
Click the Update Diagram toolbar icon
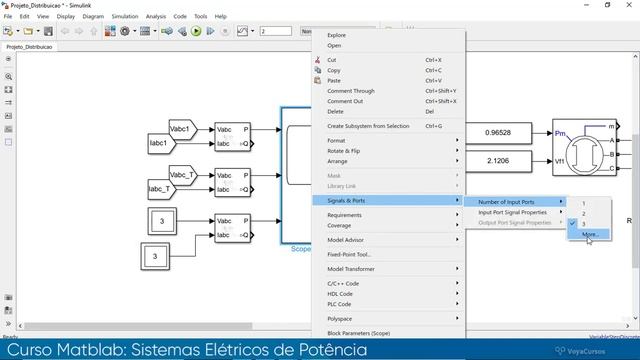167,31
